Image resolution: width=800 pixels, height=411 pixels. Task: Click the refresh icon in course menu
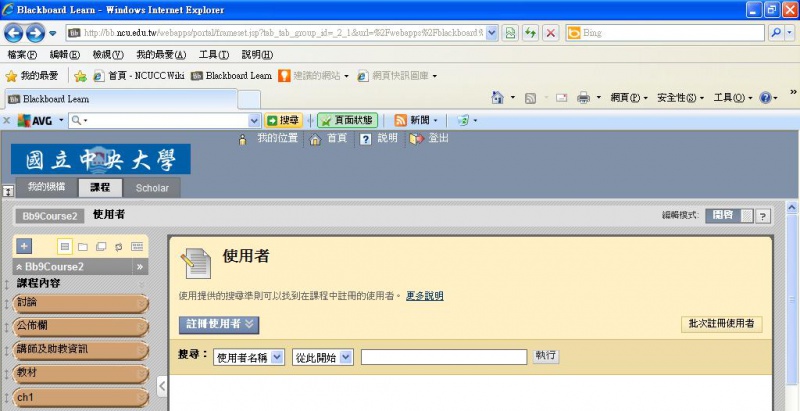[119, 246]
